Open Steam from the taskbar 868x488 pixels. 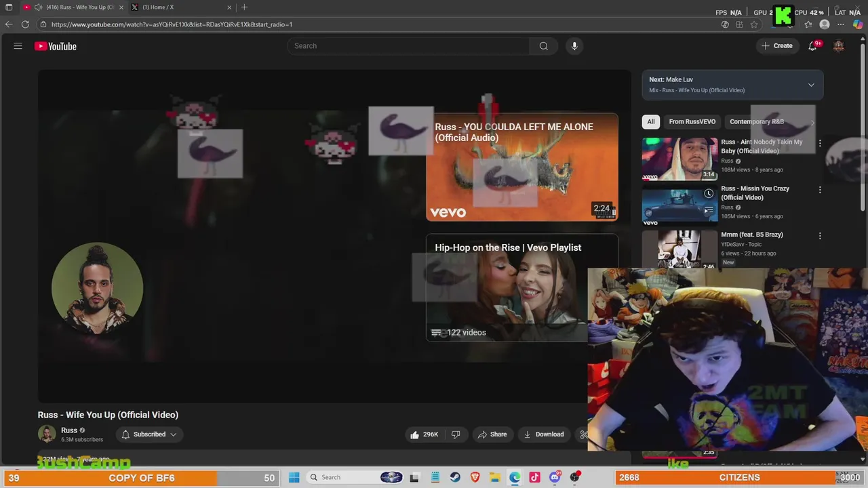point(455,477)
